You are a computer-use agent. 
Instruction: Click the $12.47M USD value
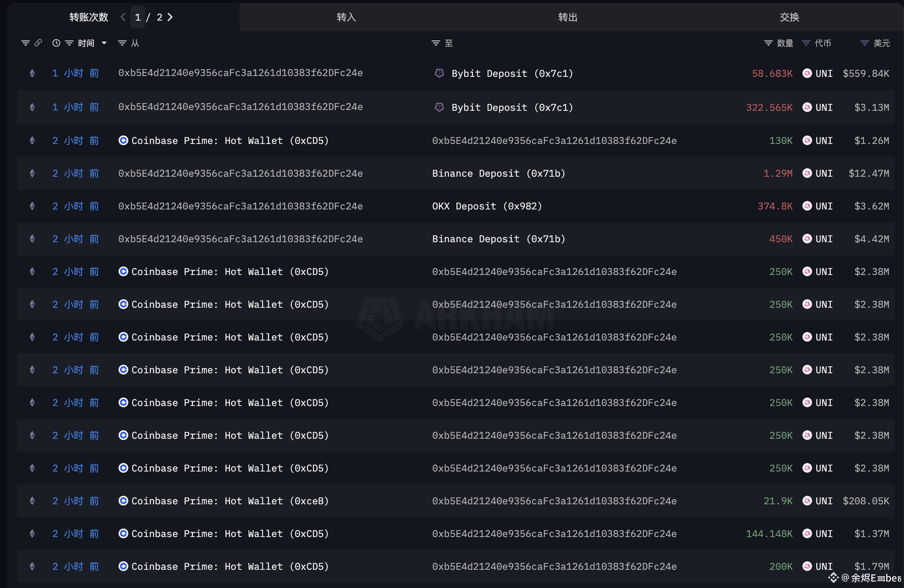pyautogui.click(x=869, y=173)
